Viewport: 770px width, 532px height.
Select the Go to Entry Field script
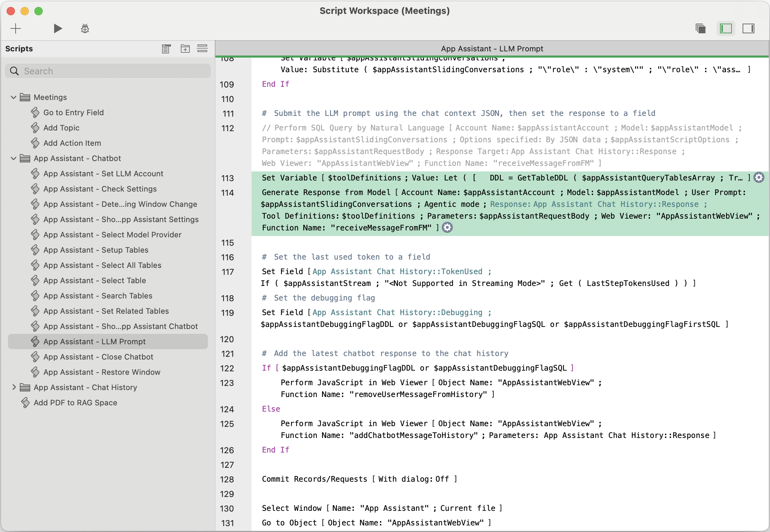tap(74, 113)
